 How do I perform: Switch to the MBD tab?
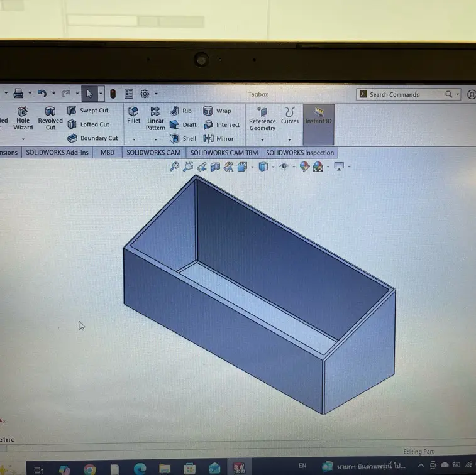coord(108,152)
